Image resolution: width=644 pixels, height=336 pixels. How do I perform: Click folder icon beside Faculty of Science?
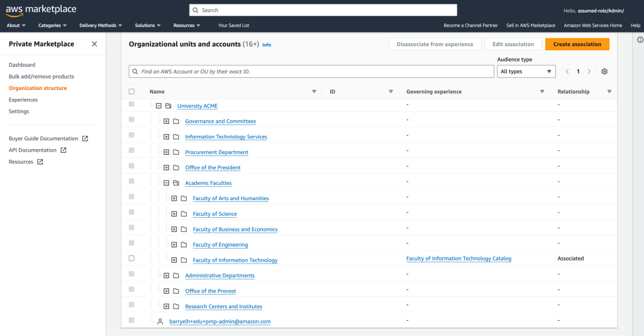pyautogui.click(x=184, y=214)
